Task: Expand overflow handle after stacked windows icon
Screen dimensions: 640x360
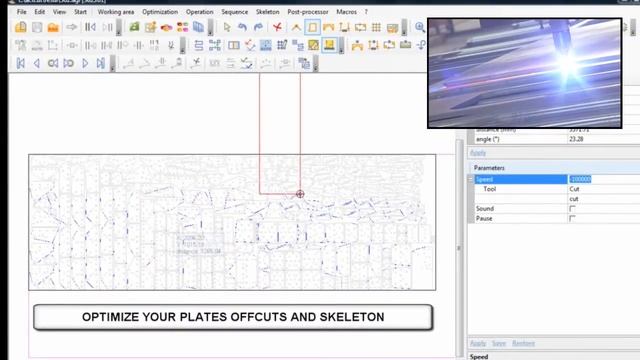Action: [x=315, y=63]
